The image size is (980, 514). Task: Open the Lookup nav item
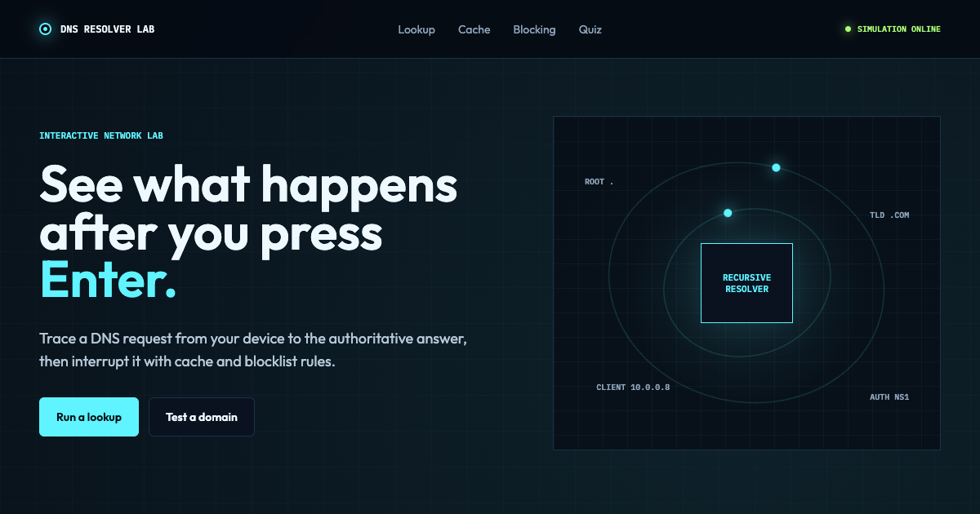pos(416,29)
